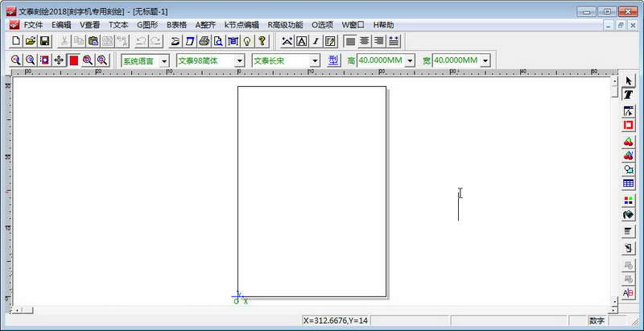Viewport: 644px width, 331px height.
Task: Click the cut plotter output icon
Action: pos(175,41)
